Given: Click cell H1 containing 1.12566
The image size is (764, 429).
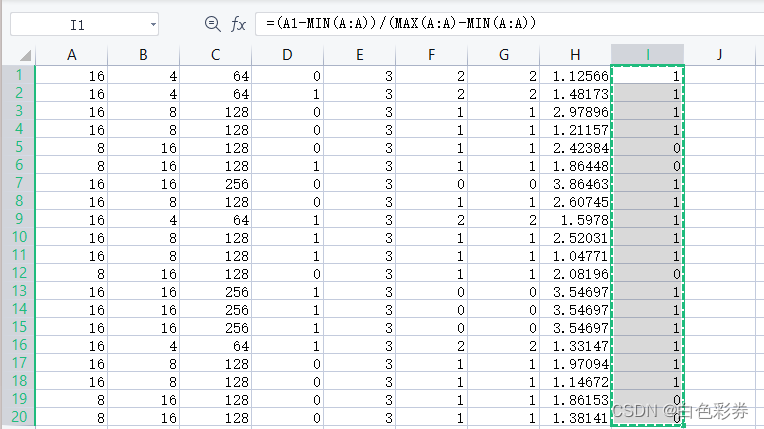Looking at the screenshot, I should (x=575, y=75).
